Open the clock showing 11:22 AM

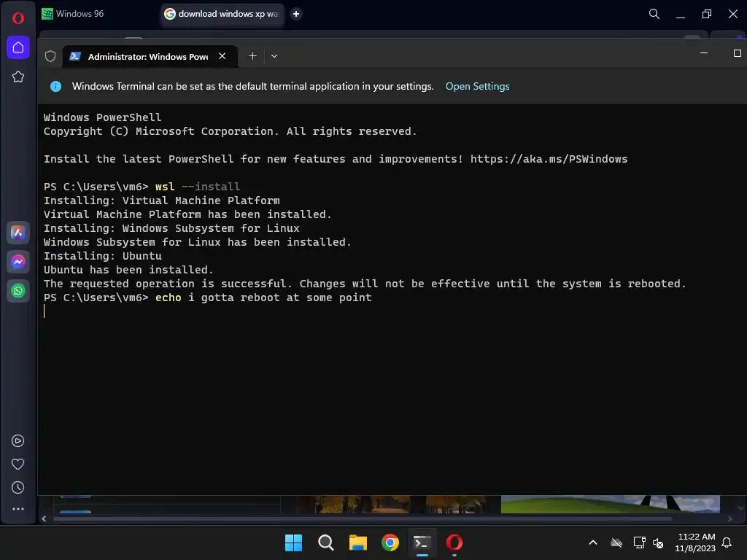pyautogui.click(x=695, y=542)
